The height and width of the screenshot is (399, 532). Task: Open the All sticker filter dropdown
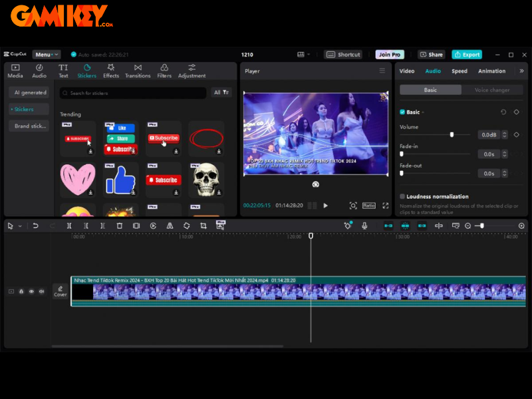221,92
